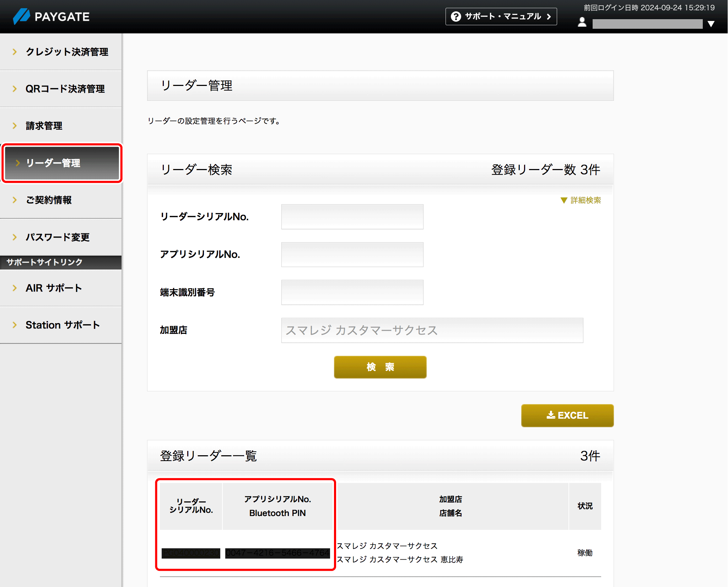Click the chevron icon beside クレジット決済管理
Image resolution: width=728 pixels, height=587 pixels.
tap(15, 51)
